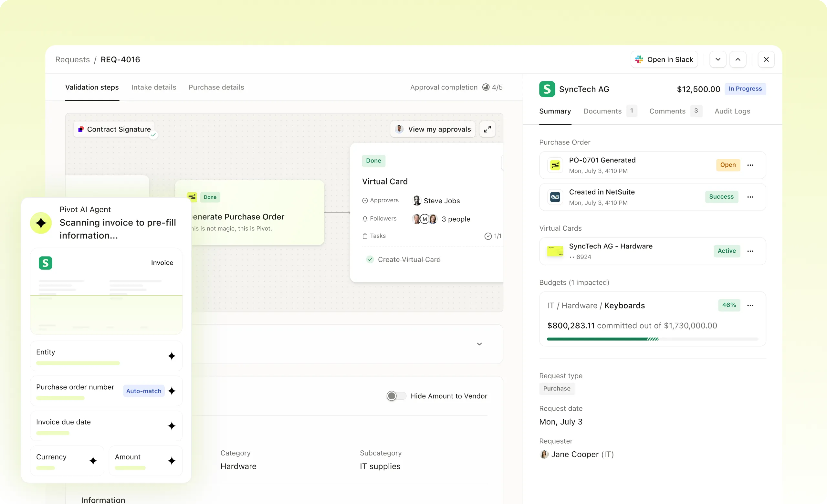This screenshot has height=504, width=827.
Task: Click sparkle icon next to Invoice due date
Action: [172, 426]
